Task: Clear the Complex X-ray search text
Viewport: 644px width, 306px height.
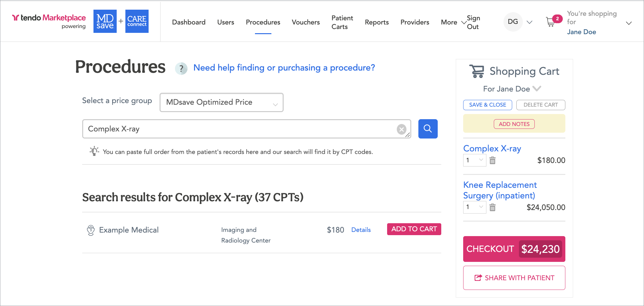Action: (401, 129)
